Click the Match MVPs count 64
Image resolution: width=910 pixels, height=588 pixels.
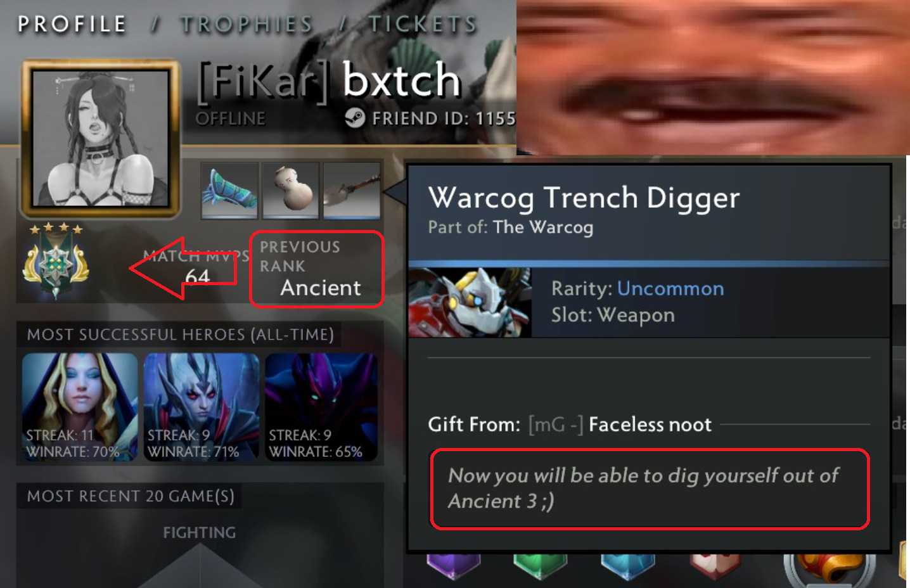pos(197,276)
